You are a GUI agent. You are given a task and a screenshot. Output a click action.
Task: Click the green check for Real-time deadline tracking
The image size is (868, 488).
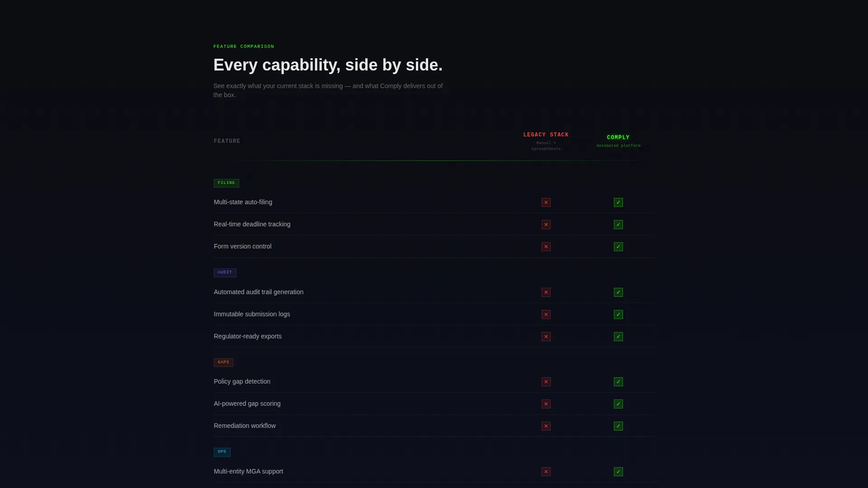(618, 225)
